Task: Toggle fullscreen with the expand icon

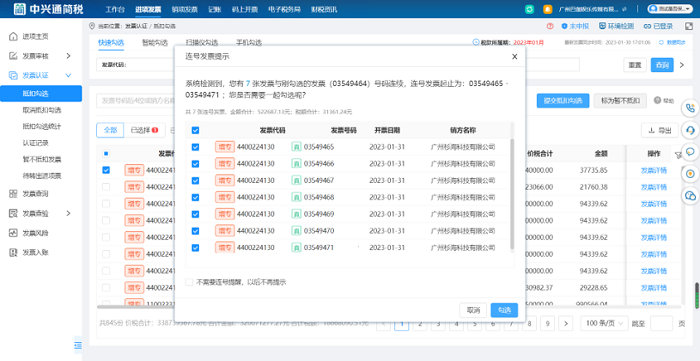Action: pyautogui.click(x=688, y=26)
